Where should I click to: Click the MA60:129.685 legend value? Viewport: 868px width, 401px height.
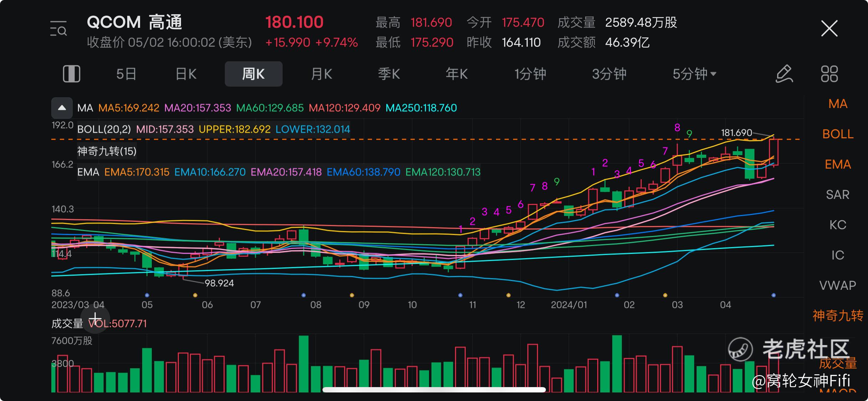pos(270,108)
